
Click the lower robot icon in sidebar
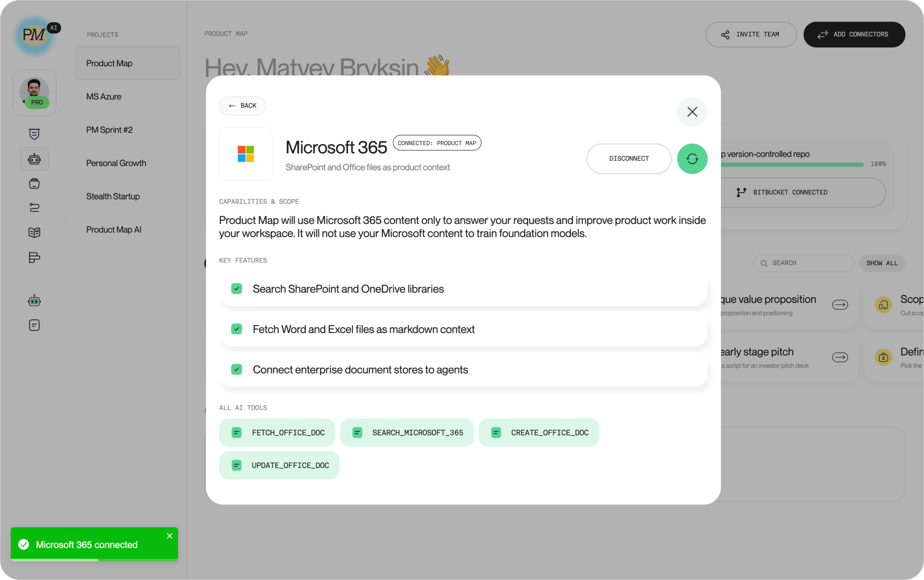pos(34,300)
